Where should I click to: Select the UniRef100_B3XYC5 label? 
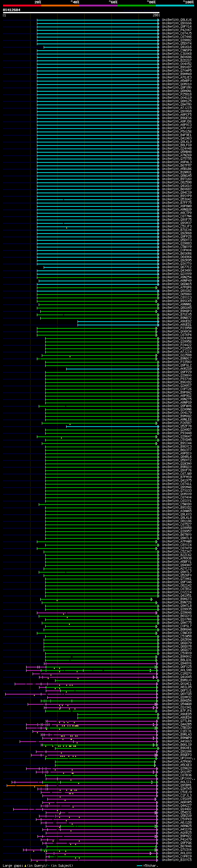[177, 860]
